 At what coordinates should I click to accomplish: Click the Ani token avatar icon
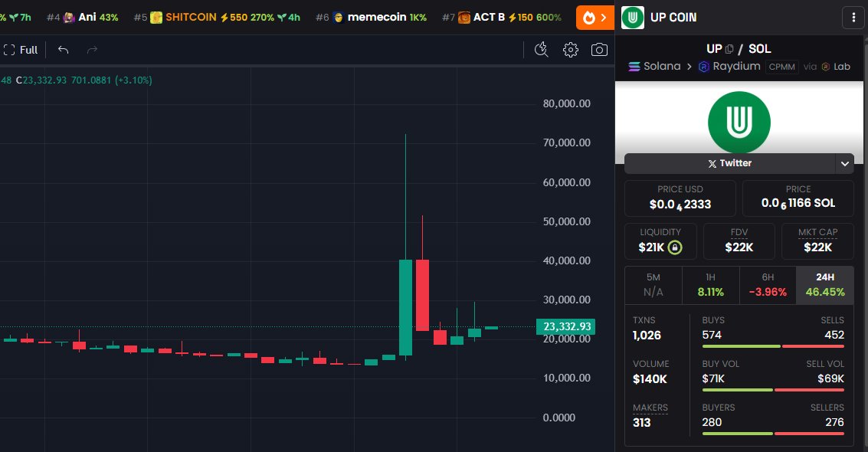[69, 18]
